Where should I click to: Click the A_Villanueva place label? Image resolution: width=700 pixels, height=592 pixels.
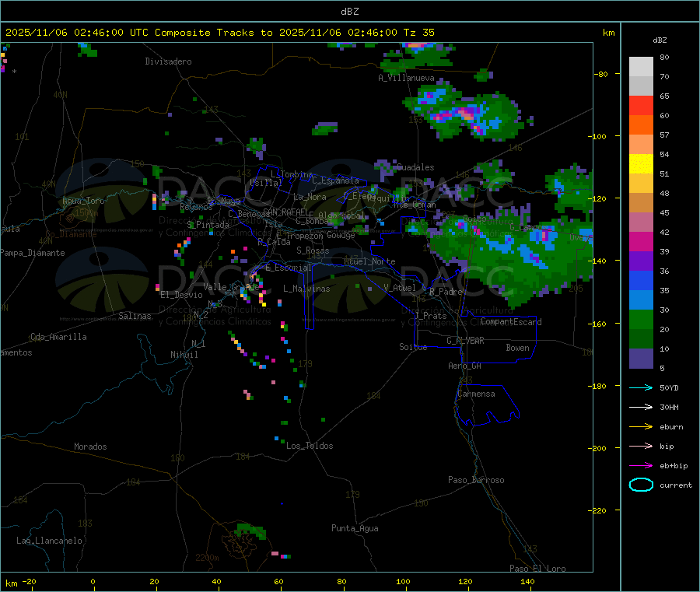pos(406,78)
